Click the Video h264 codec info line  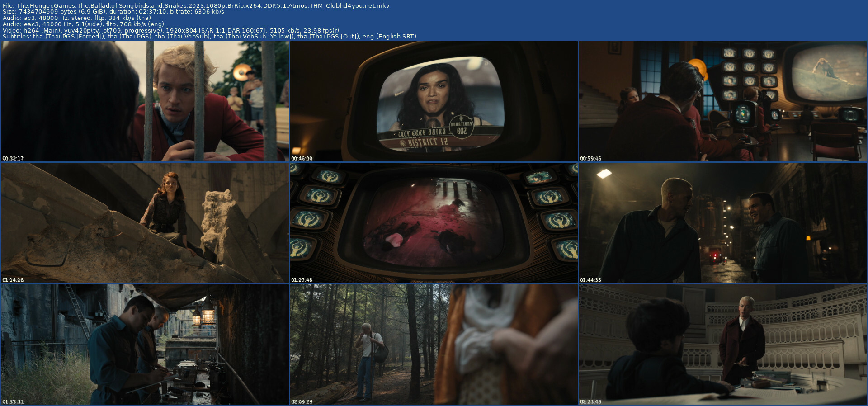point(171,30)
